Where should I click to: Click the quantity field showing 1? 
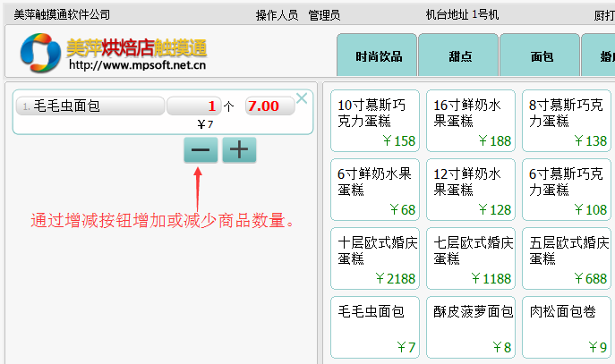click(x=193, y=106)
